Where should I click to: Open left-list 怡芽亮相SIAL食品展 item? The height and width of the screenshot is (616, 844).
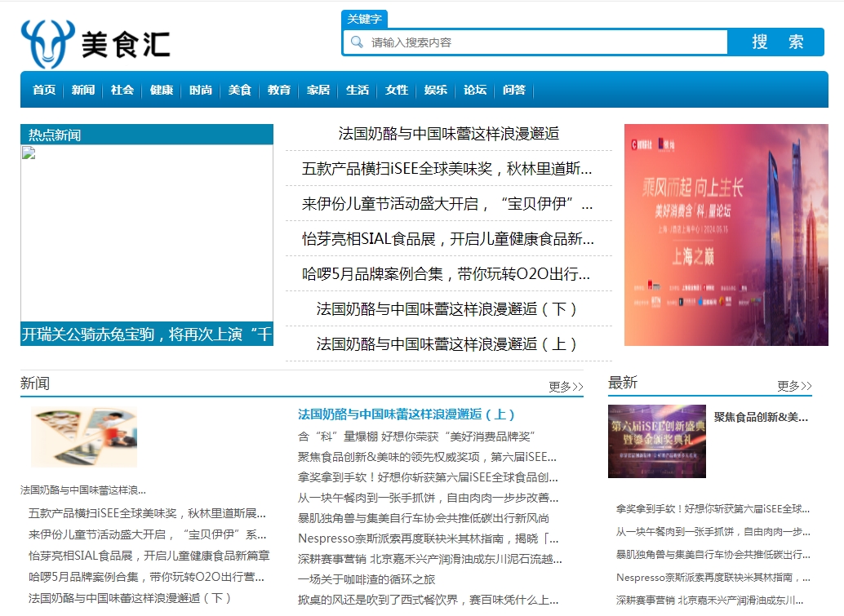(x=149, y=555)
